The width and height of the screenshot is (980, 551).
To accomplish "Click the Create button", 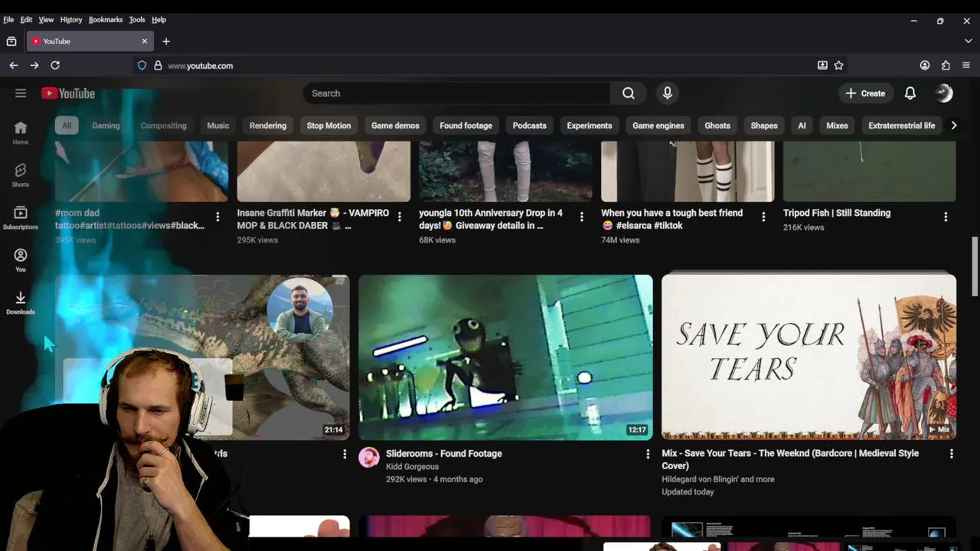I will coord(865,93).
